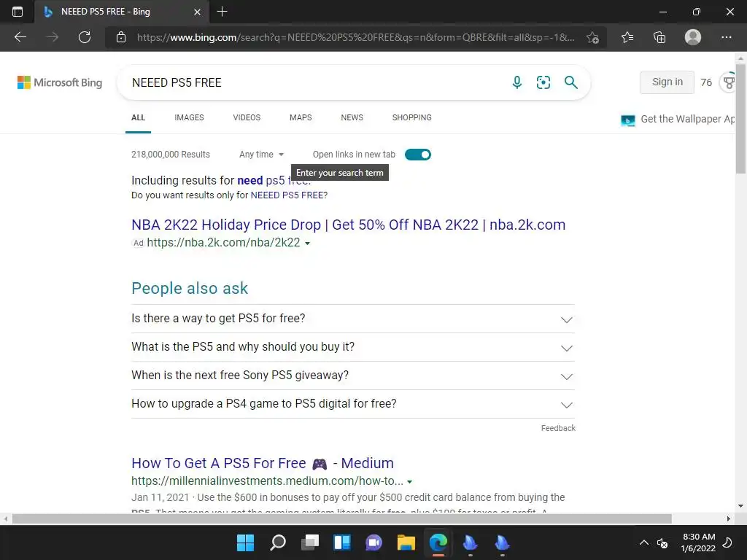This screenshot has height=560, width=747.
Task: Click the Sign in button
Action: 667,82
